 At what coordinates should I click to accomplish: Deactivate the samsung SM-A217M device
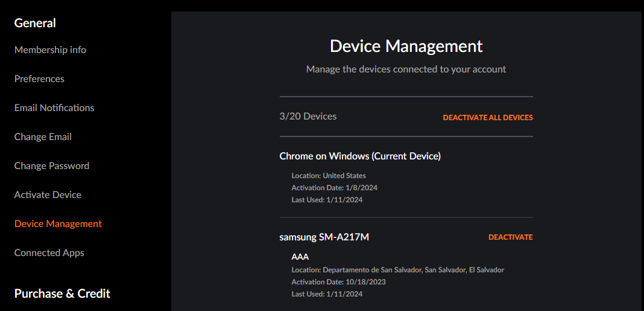click(x=511, y=237)
